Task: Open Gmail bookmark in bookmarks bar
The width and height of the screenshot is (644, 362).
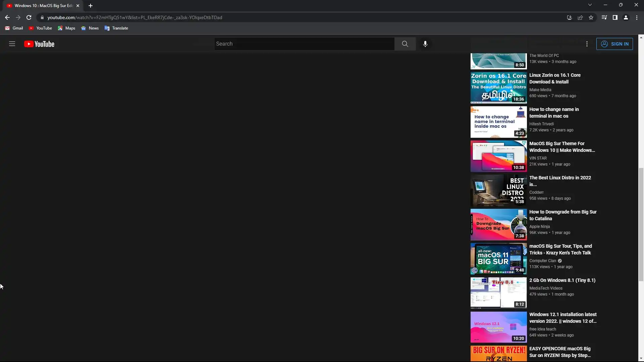Action: point(14,28)
